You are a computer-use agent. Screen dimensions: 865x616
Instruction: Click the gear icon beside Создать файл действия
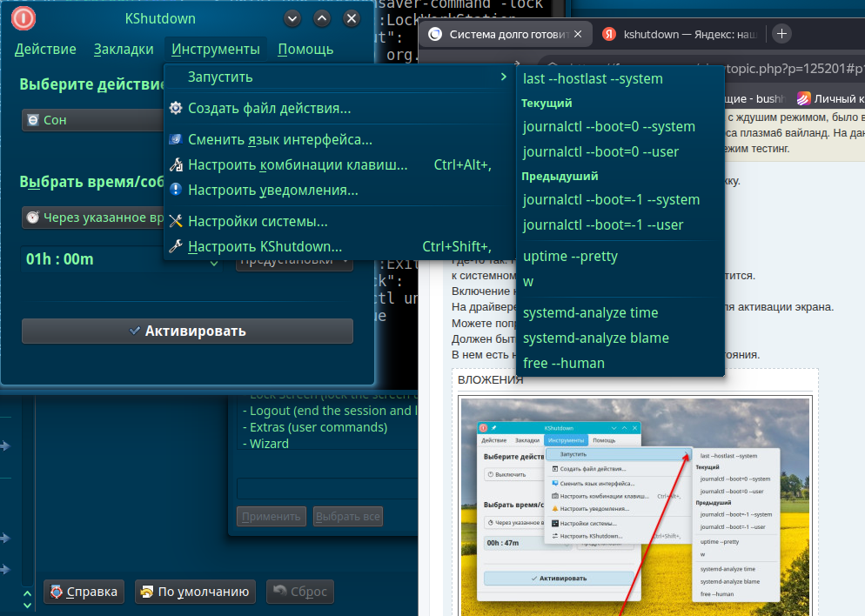coord(176,108)
